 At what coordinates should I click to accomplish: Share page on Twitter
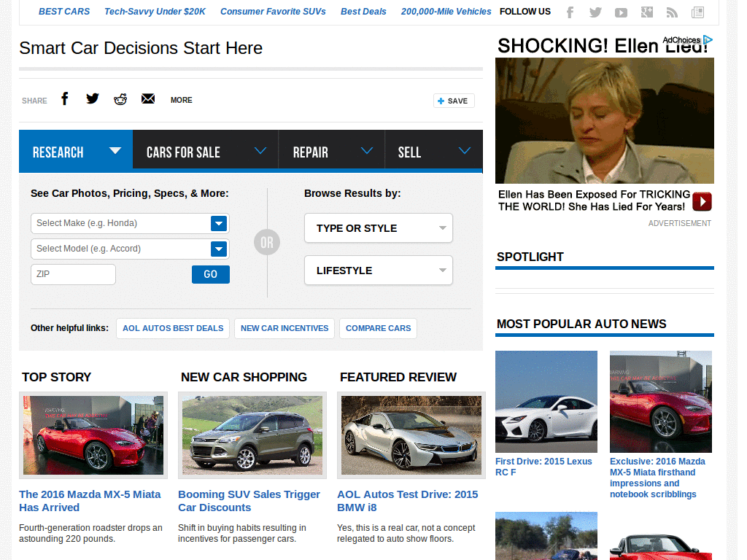[x=93, y=98]
